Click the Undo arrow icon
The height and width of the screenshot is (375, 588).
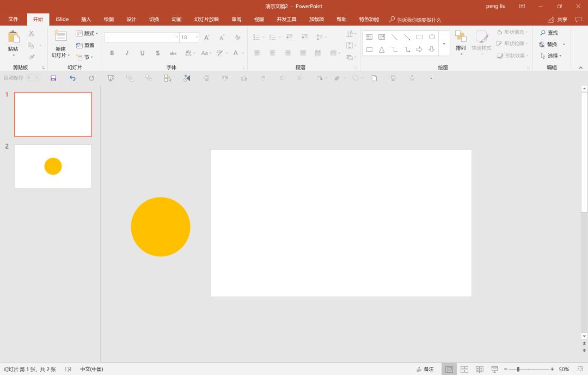click(x=72, y=78)
